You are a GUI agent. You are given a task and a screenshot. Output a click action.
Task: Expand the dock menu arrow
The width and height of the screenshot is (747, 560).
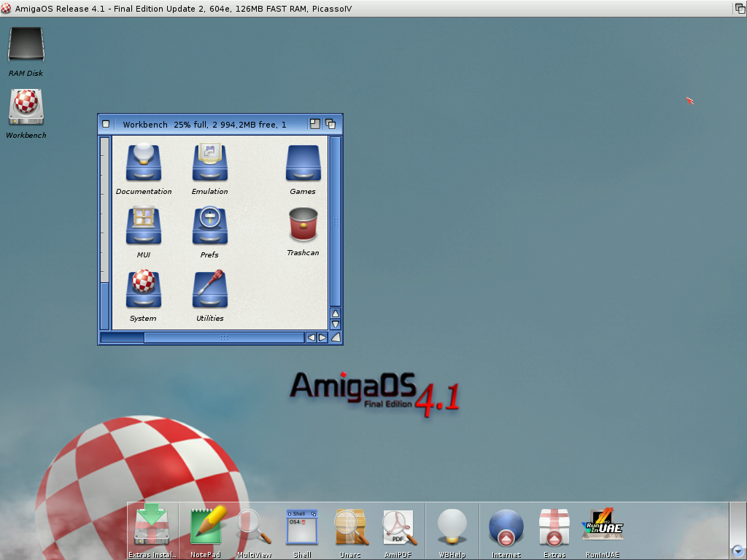tap(738, 552)
